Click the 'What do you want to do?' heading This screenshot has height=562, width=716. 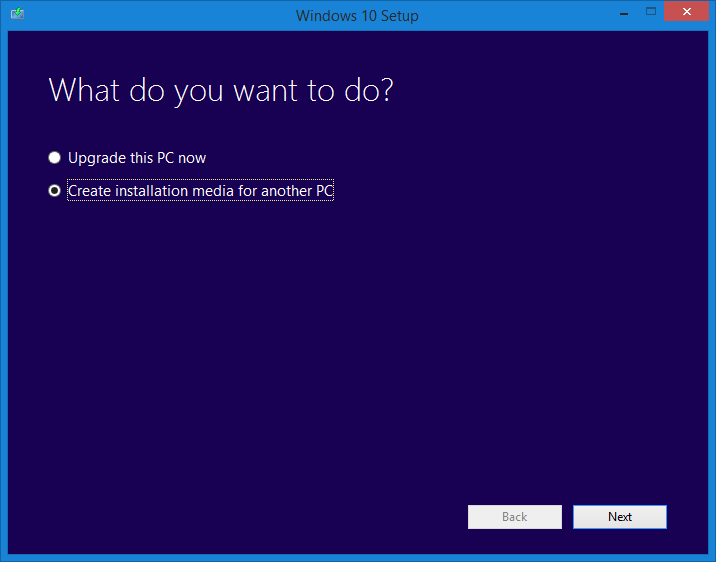click(221, 91)
